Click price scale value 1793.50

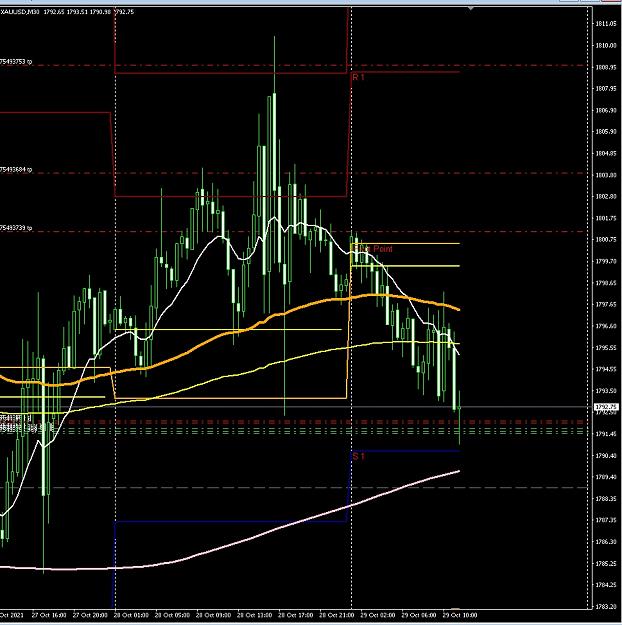[x=606, y=391]
